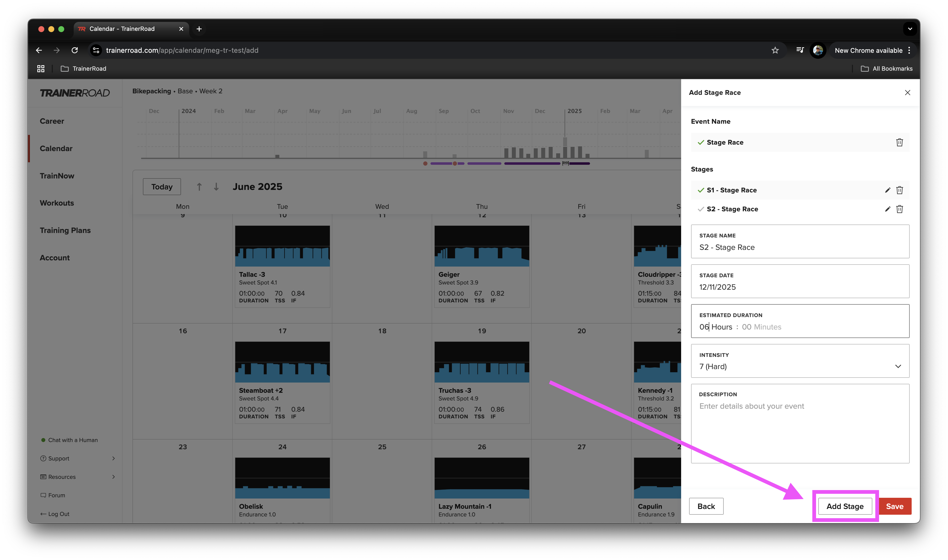948x560 pixels.
Task: Open Lazy Mountain -1 workout card
Action: (x=482, y=490)
